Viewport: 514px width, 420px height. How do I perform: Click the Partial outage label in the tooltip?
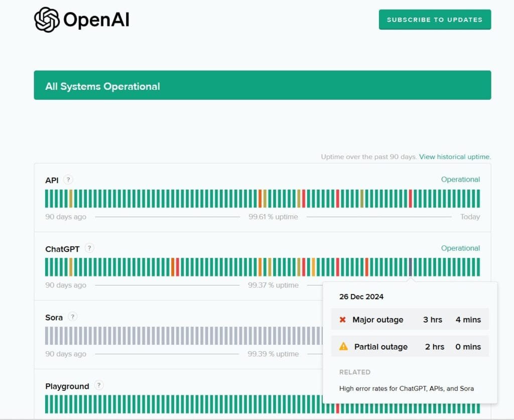point(381,347)
